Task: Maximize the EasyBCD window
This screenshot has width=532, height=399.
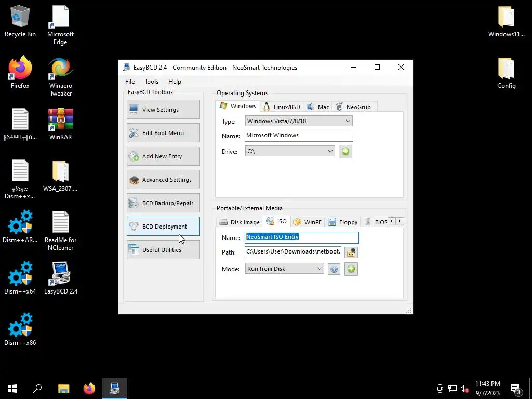Action: (377, 67)
